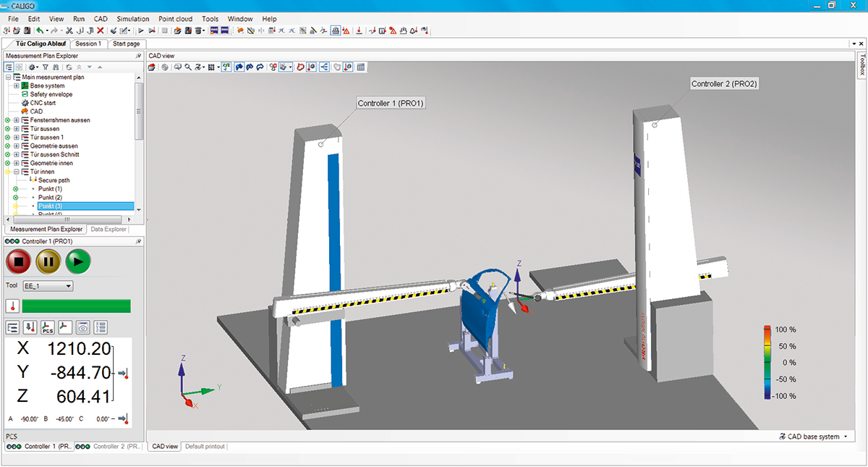Image resolution: width=868 pixels, height=467 pixels.
Task: Click the binoculars search icon in plan explorer
Action: [x=55, y=67]
